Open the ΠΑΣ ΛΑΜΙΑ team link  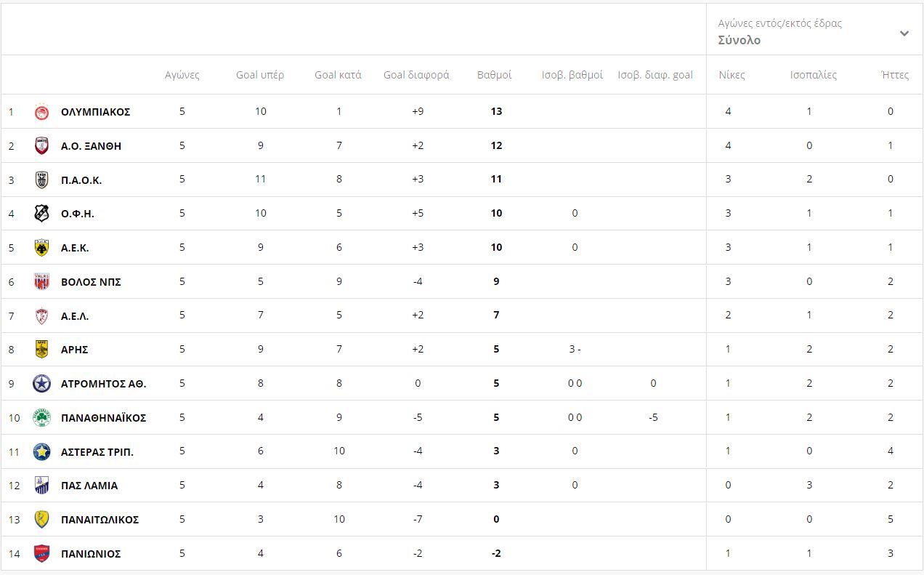point(89,486)
